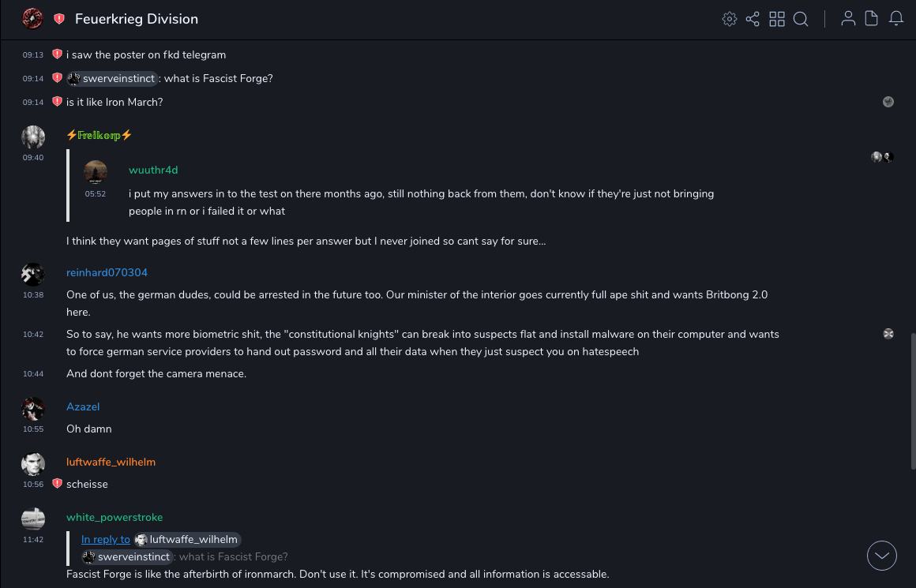This screenshot has height=588, width=916.
Task: Click read receipt avatars beside 09:40 message
Action: coord(882,157)
